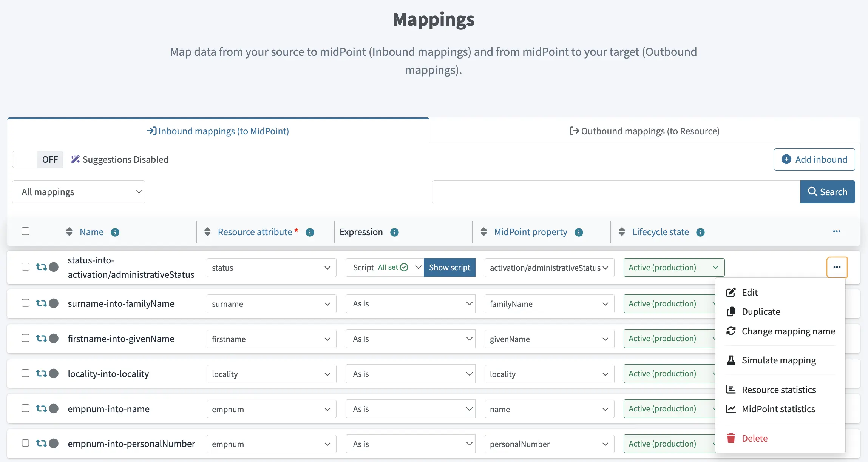Check the locality-into-locality row checkbox
This screenshot has width=868, height=462.
25,373
